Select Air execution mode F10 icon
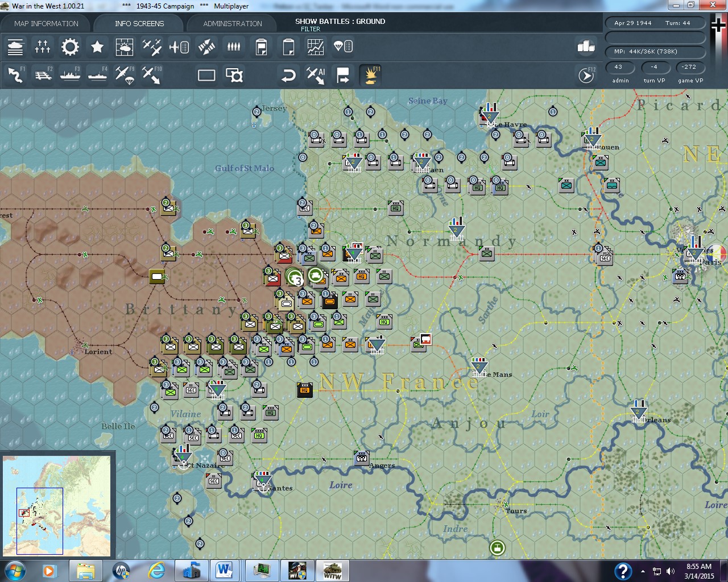728x582 pixels. (x=152, y=75)
